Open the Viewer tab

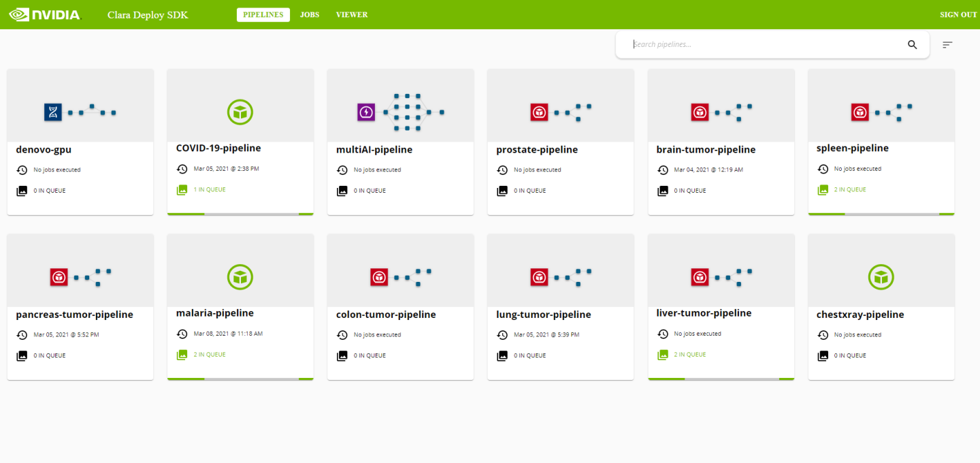click(352, 15)
